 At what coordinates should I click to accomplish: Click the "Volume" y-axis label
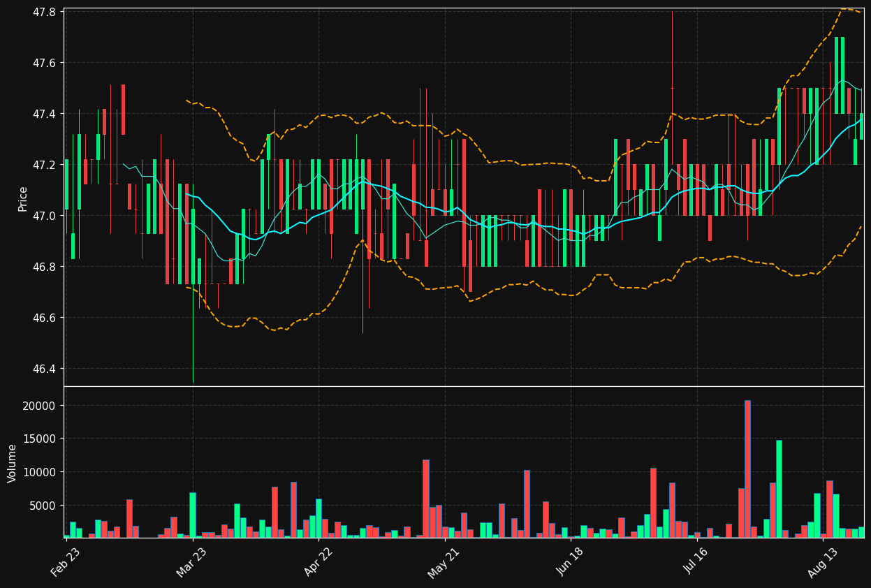13,463
